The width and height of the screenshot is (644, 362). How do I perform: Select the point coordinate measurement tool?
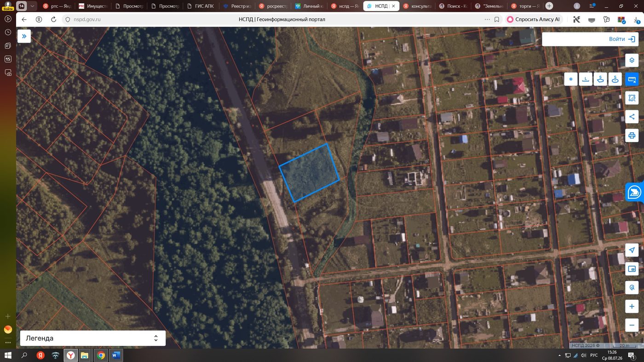click(571, 79)
